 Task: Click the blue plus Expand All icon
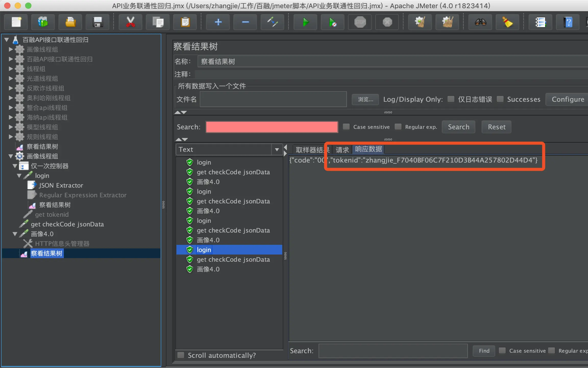click(218, 22)
